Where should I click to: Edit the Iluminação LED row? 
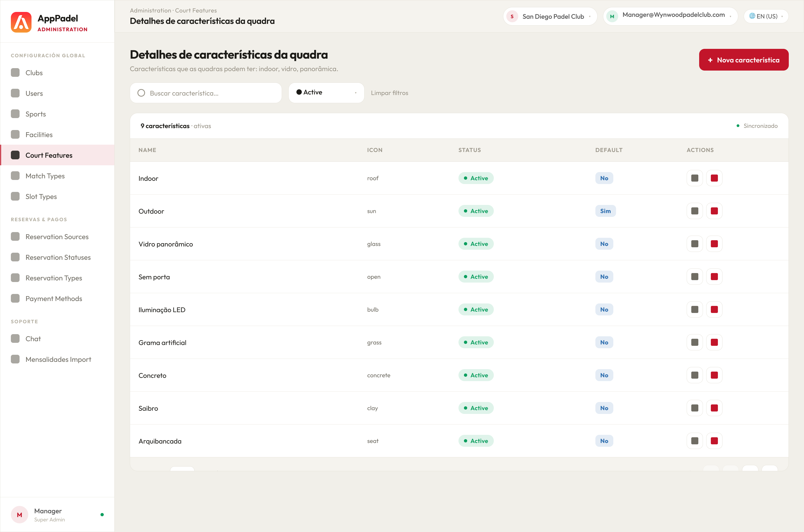tap(695, 309)
